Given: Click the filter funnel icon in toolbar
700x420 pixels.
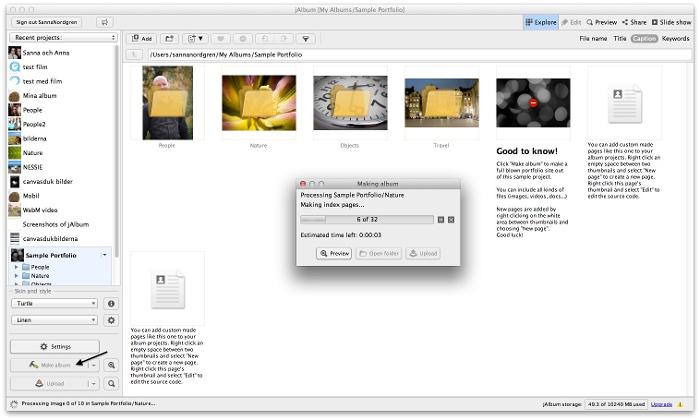Looking at the screenshot, I should 305,38.
